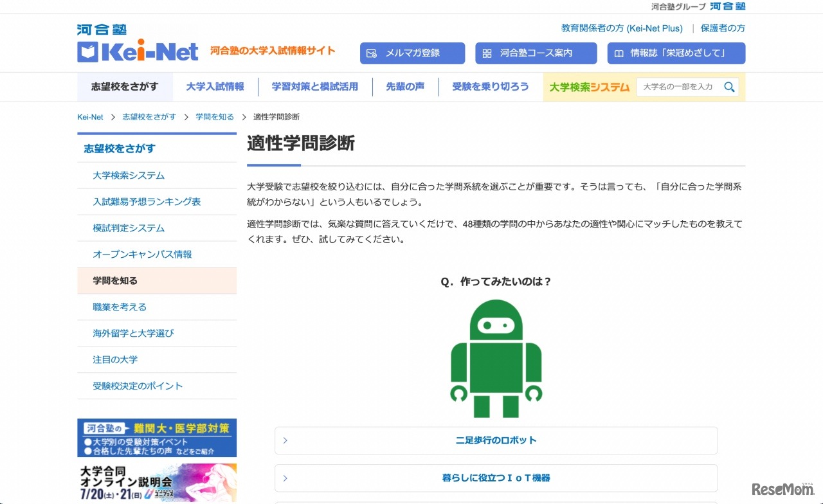Focus the university name search field
823x504 pixels.
pos(678,87)
